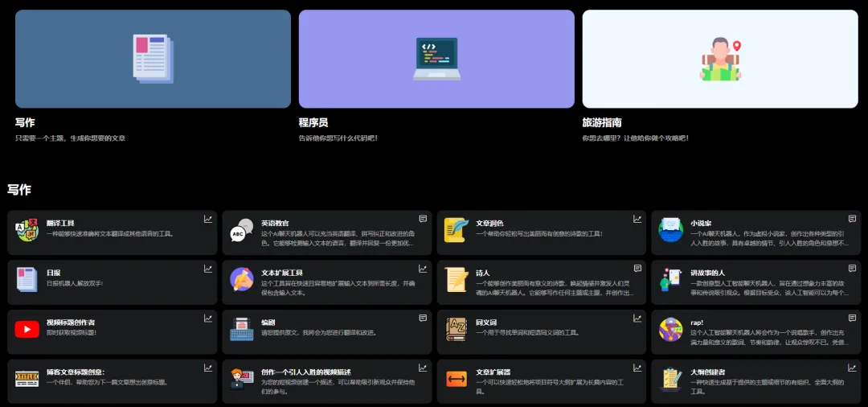Select the rap! card title

click(697, 323)
